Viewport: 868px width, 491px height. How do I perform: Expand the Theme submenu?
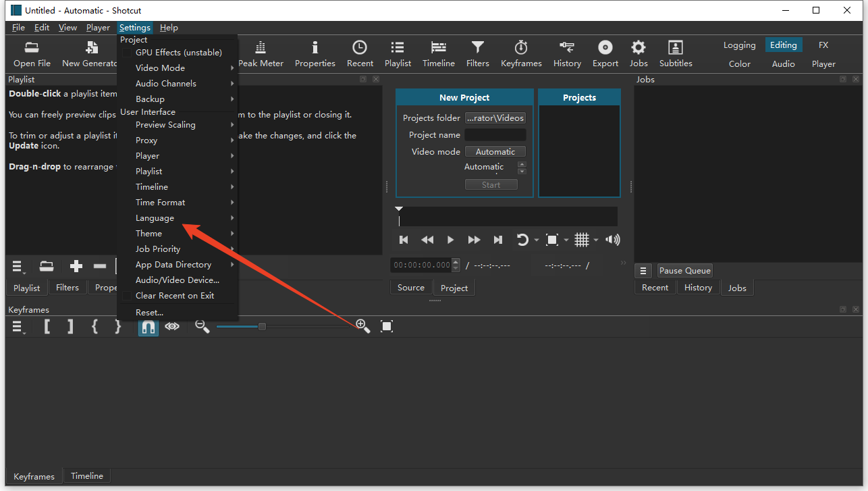pyautogui.click(x=178, y=233)
